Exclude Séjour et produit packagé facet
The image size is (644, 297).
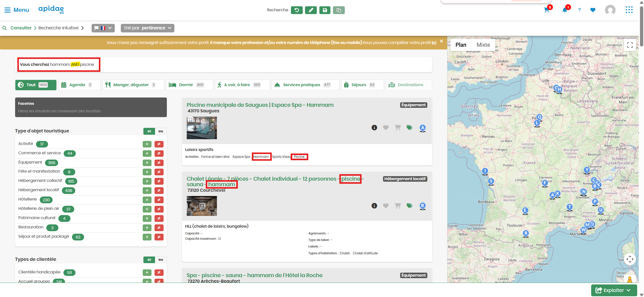click(x=159, y=237)
